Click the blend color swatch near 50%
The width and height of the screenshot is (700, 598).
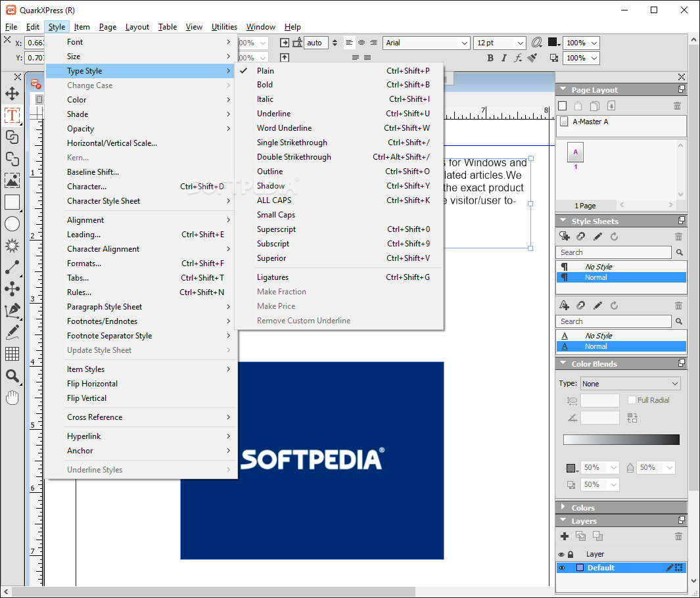(x=571, y=468)
